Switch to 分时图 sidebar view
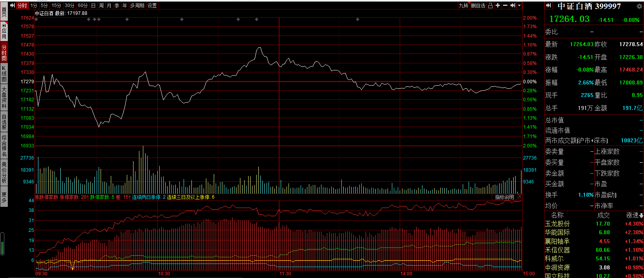 tap(4, 52)
